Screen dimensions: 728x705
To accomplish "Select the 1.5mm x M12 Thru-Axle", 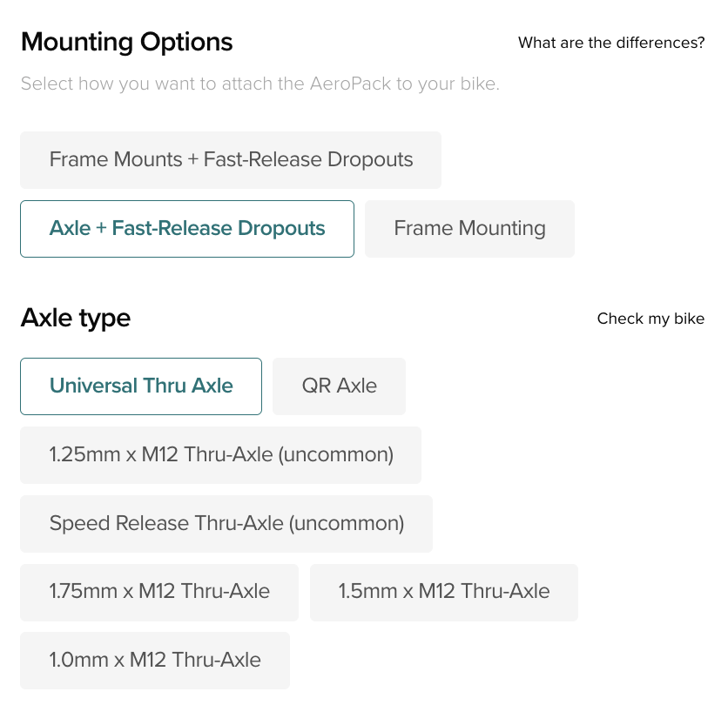I will [x=444, y=593].
